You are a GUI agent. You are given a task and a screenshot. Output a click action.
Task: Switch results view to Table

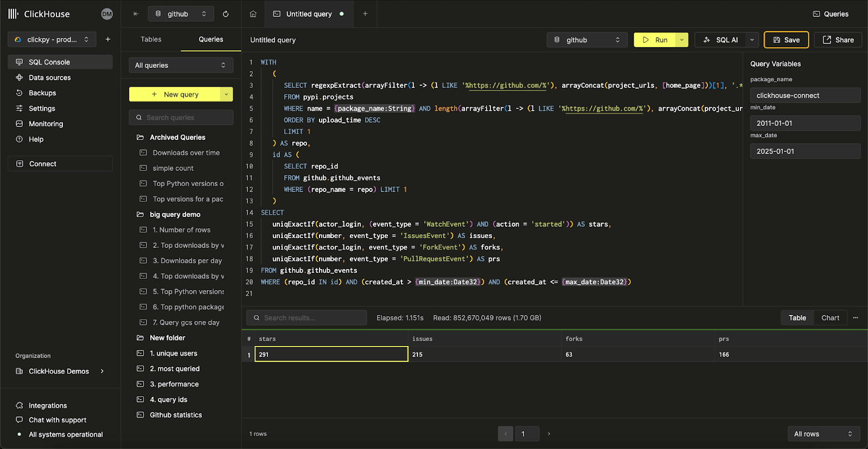click(x=797, y=318)
